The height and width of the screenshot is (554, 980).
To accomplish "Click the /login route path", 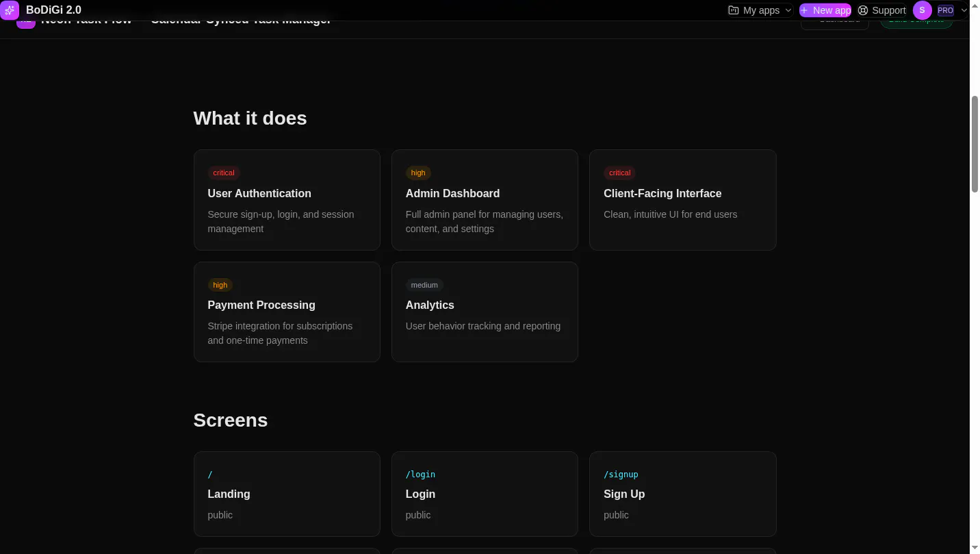I will coord(420,474).
